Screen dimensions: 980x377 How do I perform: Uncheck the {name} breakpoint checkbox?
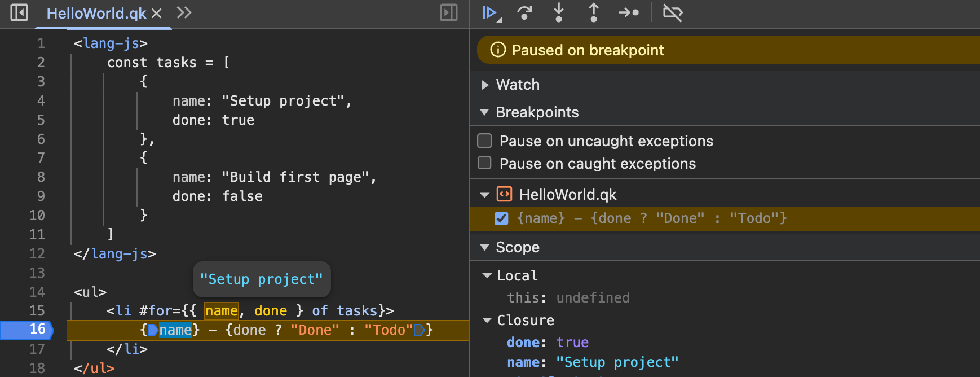(501, 218)
